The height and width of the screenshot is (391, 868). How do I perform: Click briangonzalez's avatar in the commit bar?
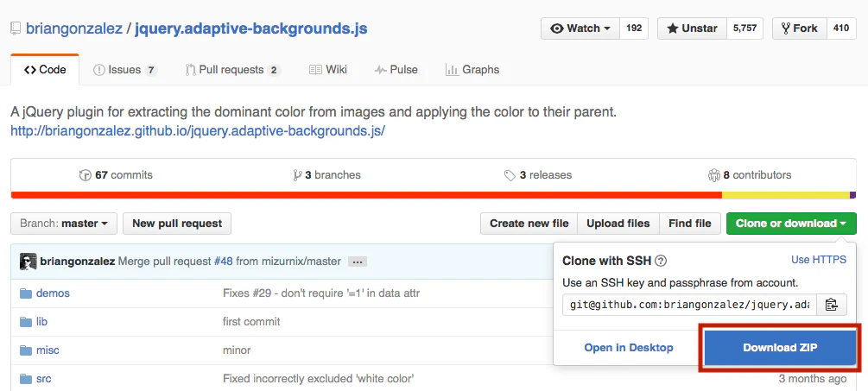pyautogui.click(x=29, y=262)
